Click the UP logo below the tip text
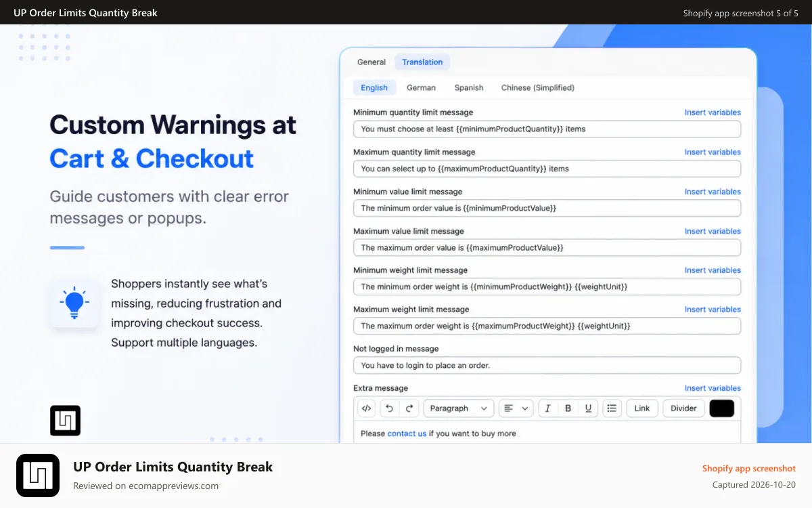The image size is (812, 508). (x=65, y=421)
